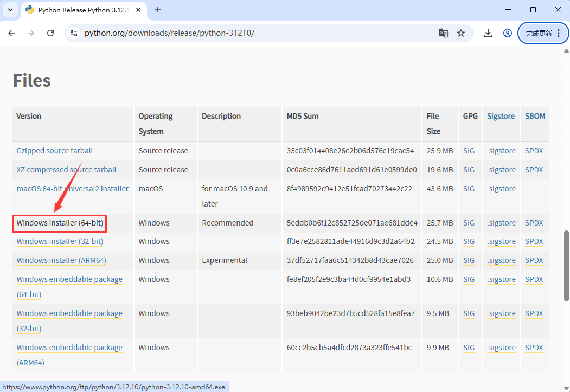Open .sigstore link for Windows installer 64-bit
The height and width of the screenshot is (392, 570).
click(x=501, y=223)
